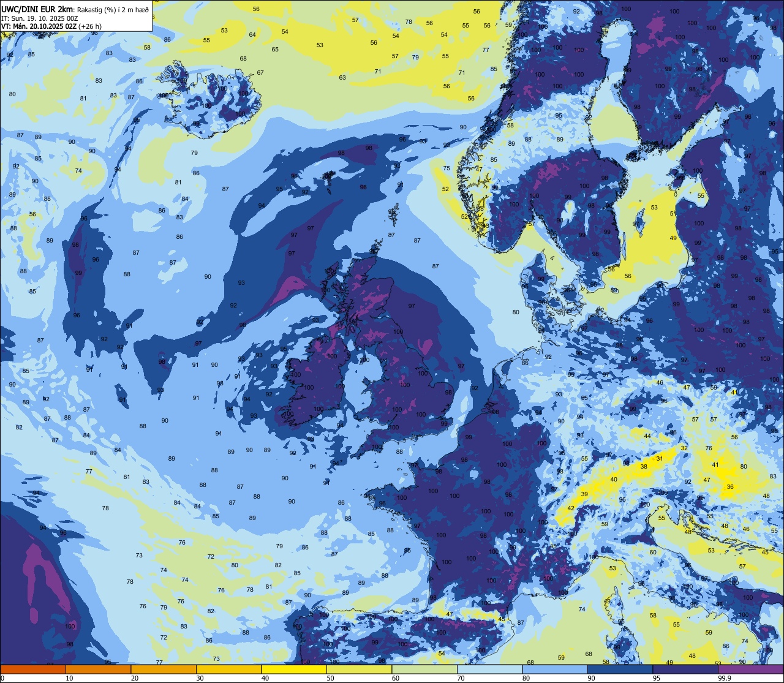Pick the pale green 60-70 legend swatch
The image size is (784, 683).
pyautogui.click(x=424, y=669)
